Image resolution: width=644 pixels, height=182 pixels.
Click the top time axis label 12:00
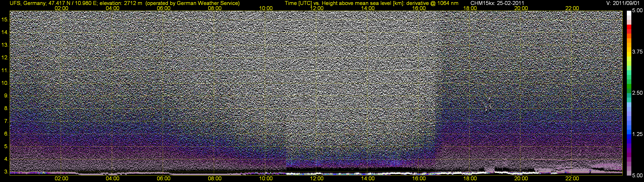click(317, 8)
